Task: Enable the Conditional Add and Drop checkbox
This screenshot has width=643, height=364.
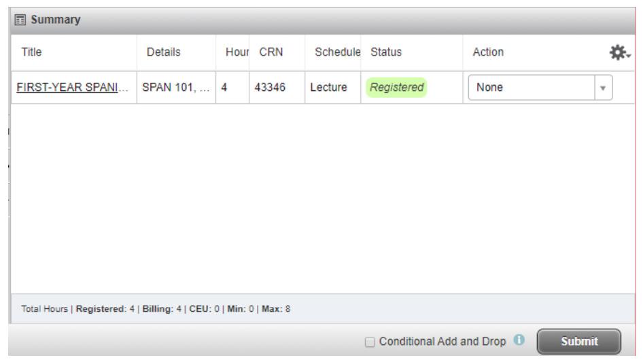Action: [x=370, y=342]
